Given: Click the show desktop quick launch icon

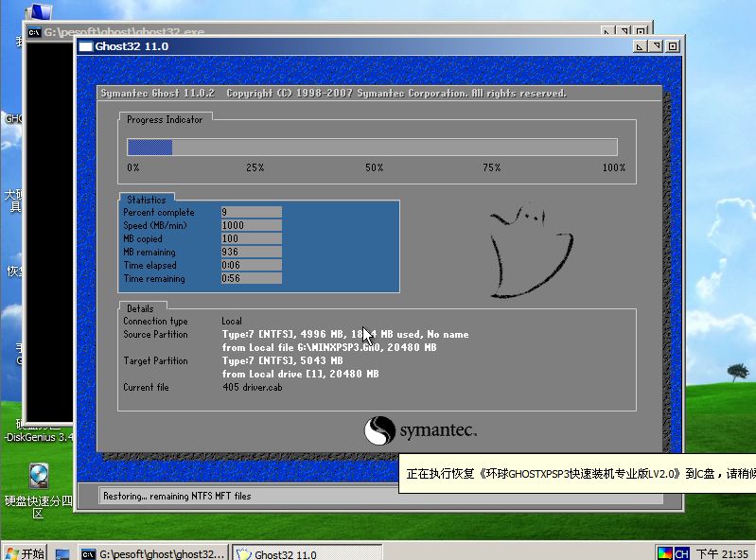Looking at the screenshot, I should click(62, 553).
